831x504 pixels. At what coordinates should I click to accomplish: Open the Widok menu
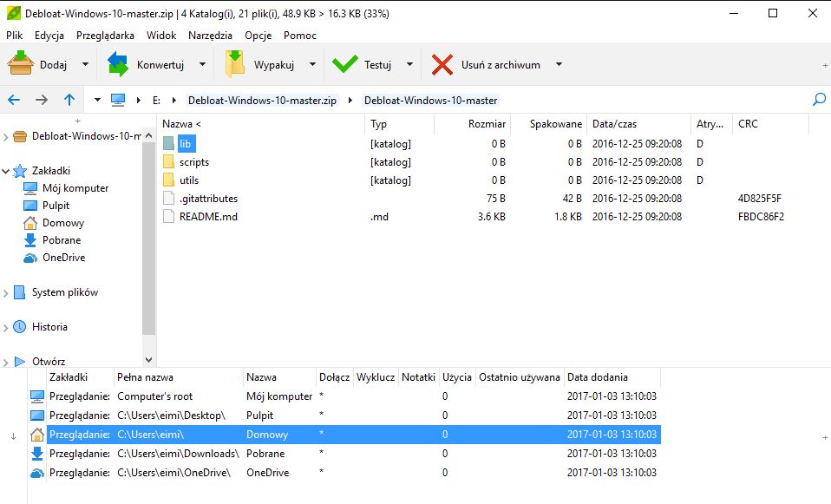tap(161, 36)
